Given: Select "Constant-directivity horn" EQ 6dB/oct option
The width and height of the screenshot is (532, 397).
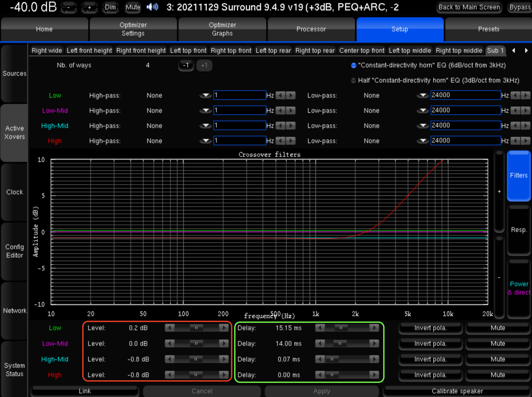Looking at the screenshot, I should [353, 65].
